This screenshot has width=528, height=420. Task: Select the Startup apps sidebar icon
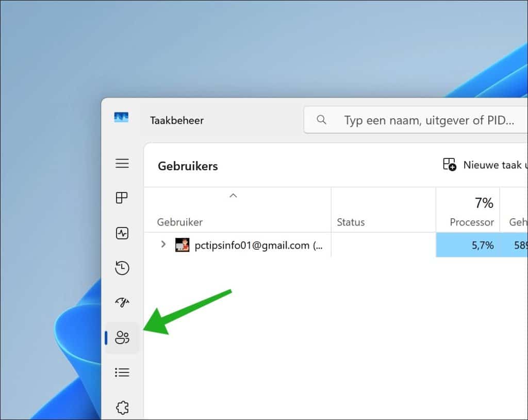122,302
